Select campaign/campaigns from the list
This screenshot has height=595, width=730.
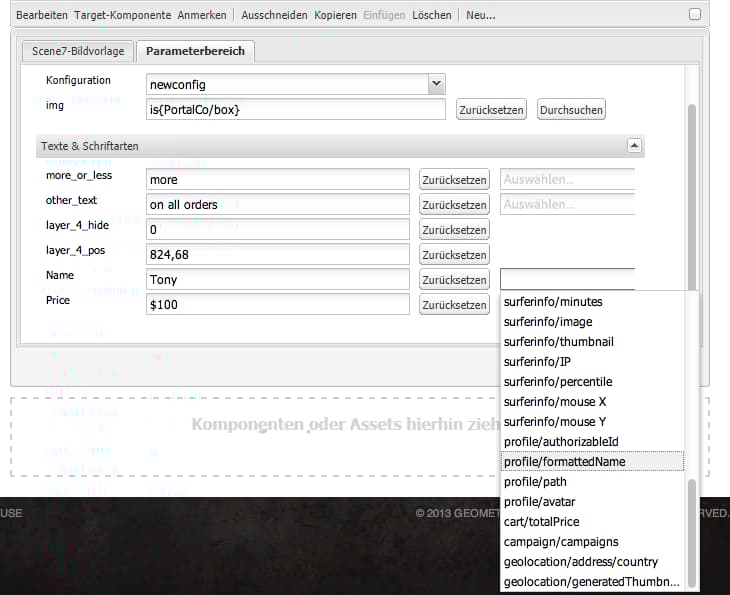592,542
